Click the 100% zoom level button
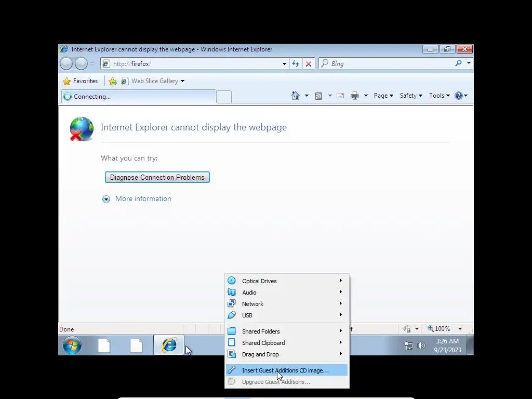The height and width of the screenshot is (399, 532). coord(438,329)
